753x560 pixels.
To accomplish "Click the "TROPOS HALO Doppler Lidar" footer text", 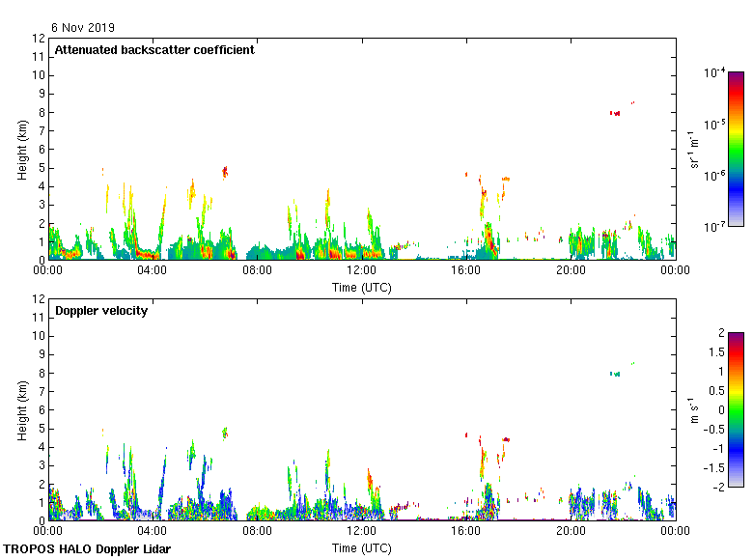I will [x=94, y=549].
